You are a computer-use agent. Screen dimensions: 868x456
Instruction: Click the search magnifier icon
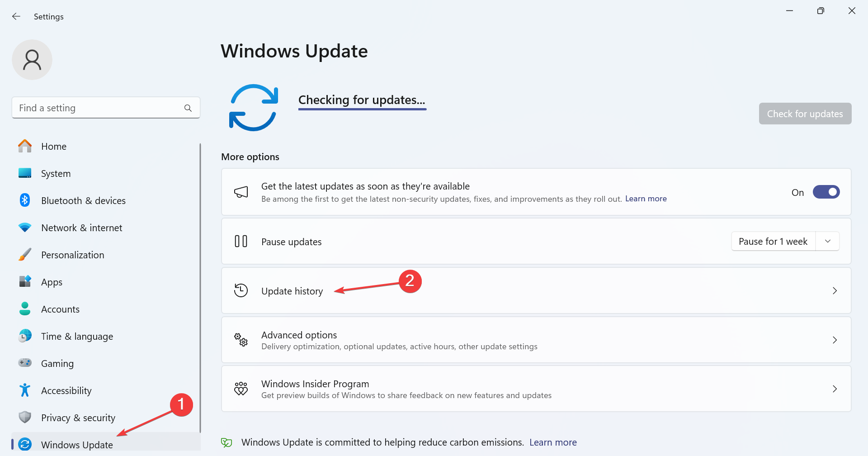(x=188, y=108)
